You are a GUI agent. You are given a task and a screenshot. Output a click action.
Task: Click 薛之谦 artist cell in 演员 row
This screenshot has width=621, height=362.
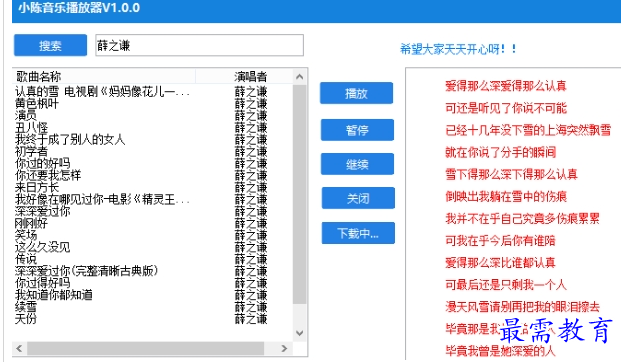point(251,116)
